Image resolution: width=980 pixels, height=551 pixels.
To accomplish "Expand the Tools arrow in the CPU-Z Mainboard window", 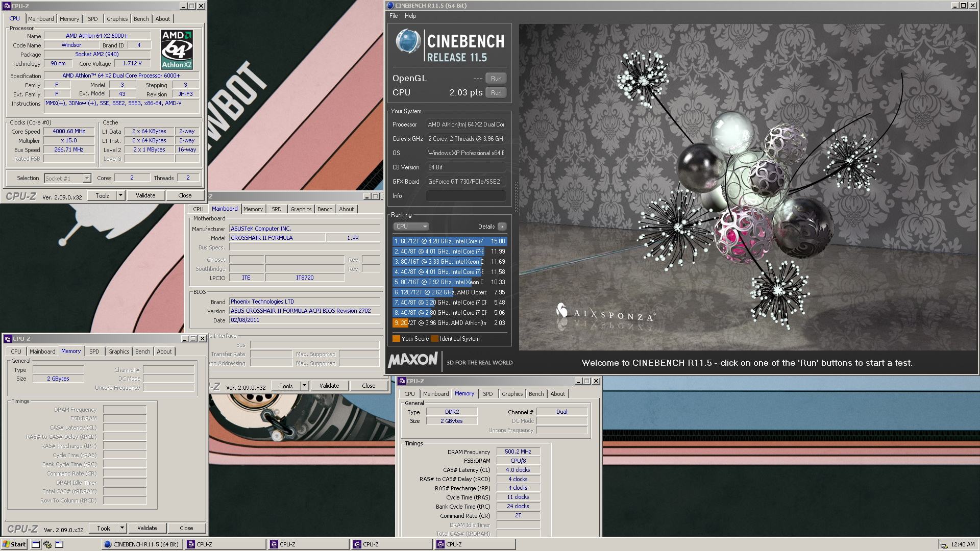I will pyautogui.click(x=304, y=386).
